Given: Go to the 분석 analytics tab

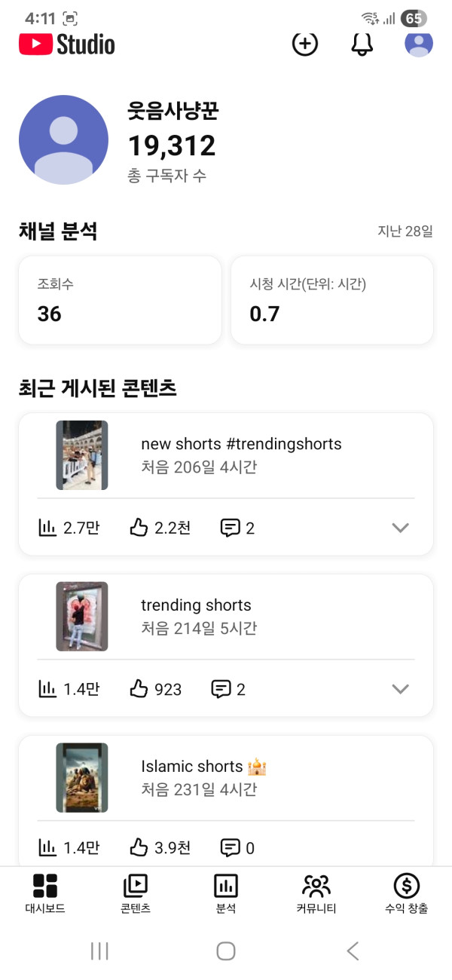Looking at the screenshot, I should click(226, 893).
